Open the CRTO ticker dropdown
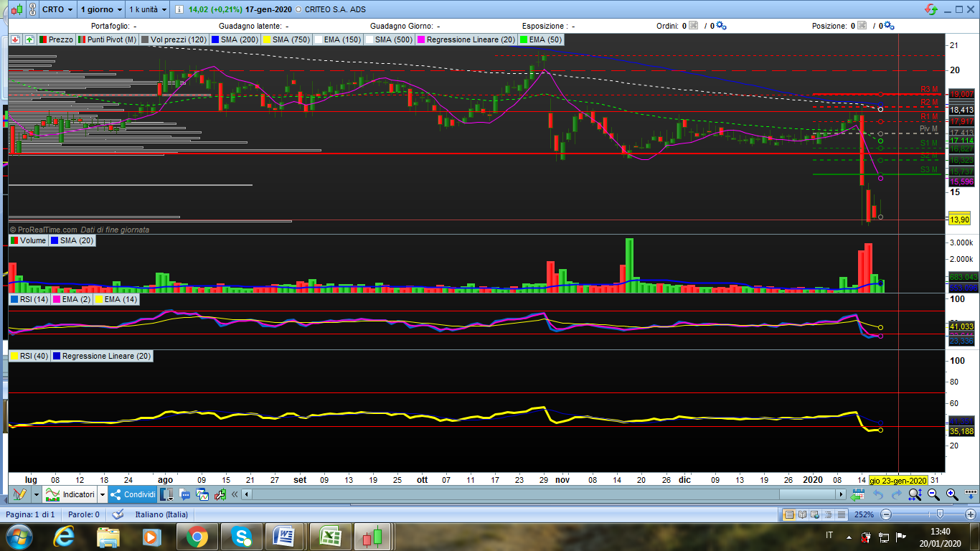980x551 pixels. tap(57, 10)
